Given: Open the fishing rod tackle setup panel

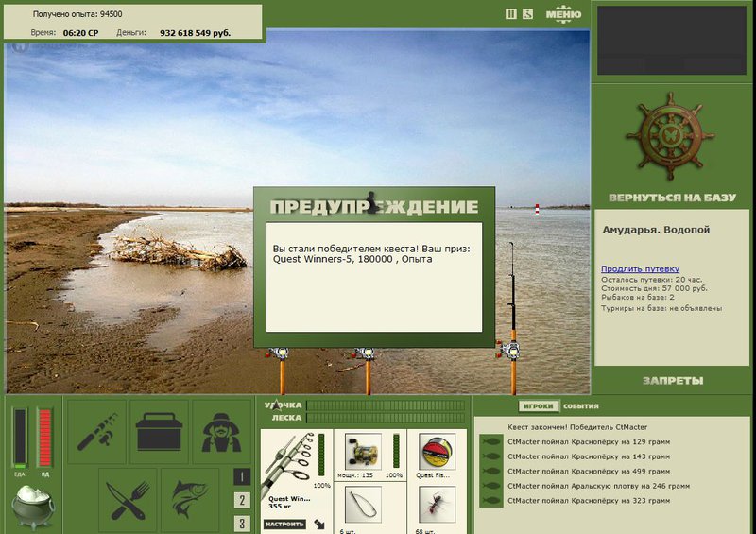Looking at the screenshot, I should [97, 431].
